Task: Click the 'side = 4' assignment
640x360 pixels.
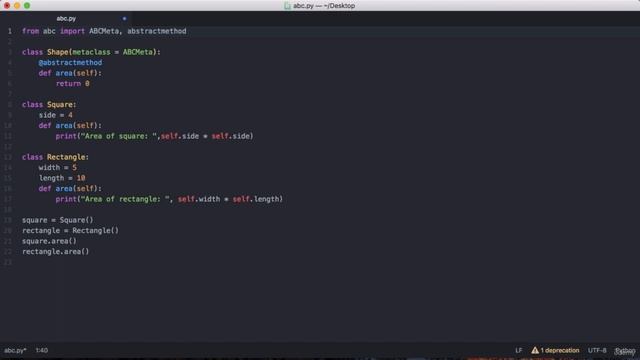Action: [x=56, y=115]
